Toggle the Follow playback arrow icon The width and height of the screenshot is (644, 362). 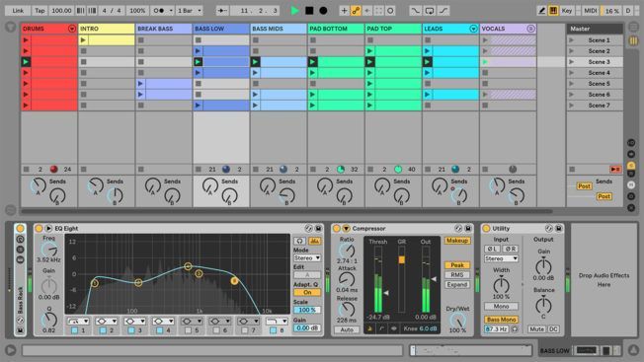tap(222, 11)
